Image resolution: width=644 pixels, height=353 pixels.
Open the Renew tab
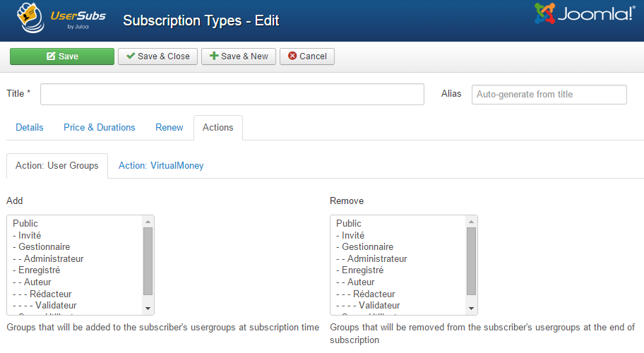tap(169, 127)
